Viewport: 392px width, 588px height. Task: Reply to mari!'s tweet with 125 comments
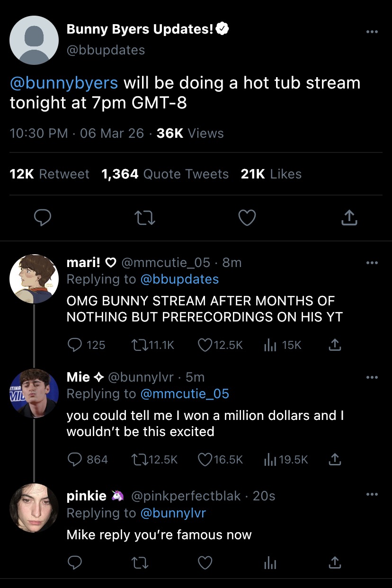tap(75, 345)
